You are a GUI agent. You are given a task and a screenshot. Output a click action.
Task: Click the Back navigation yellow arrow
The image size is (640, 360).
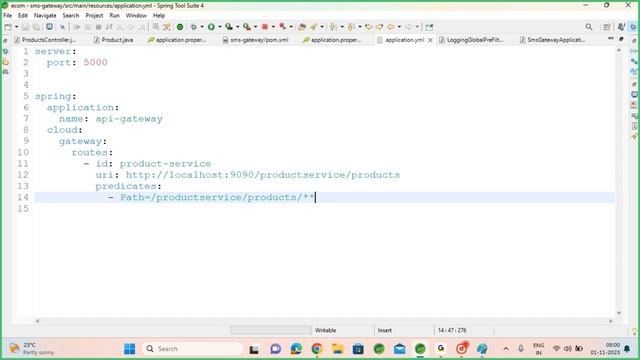coord(391,27)
